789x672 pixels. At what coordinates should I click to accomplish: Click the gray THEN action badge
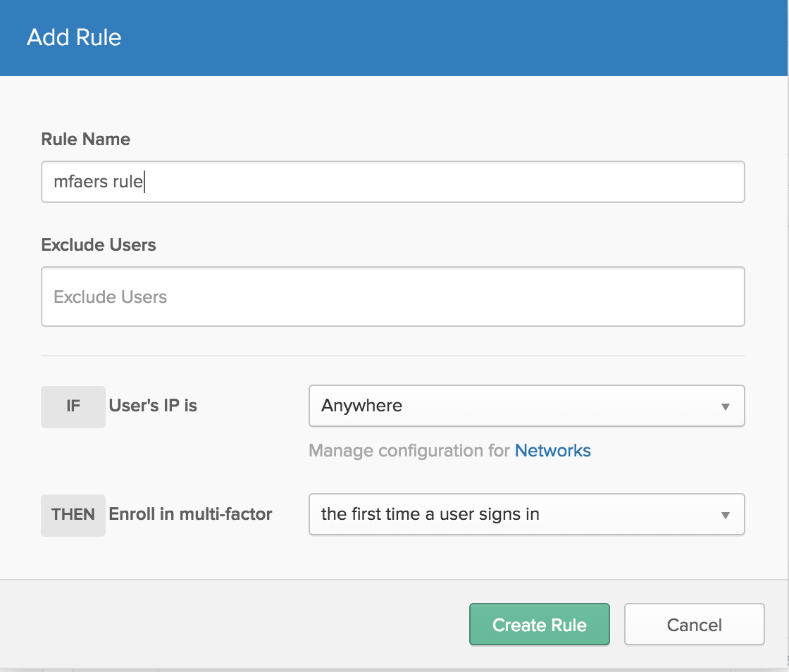tap(73, 515)
